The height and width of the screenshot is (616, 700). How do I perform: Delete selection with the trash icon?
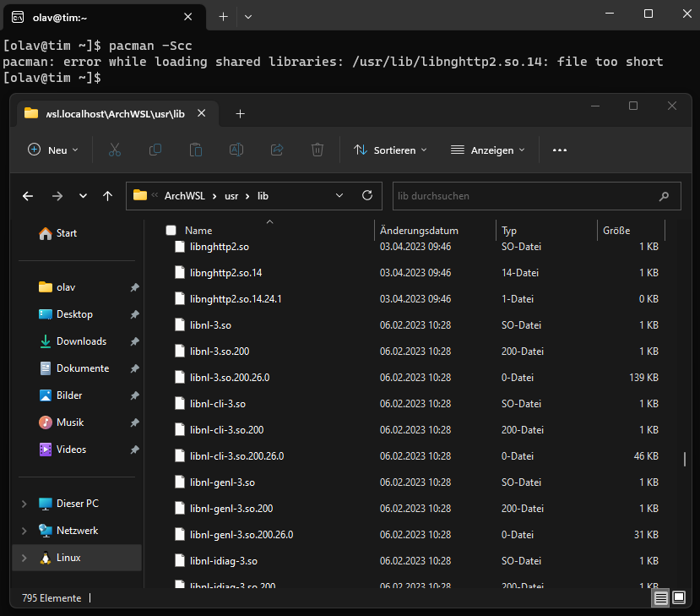pos(317,150)
